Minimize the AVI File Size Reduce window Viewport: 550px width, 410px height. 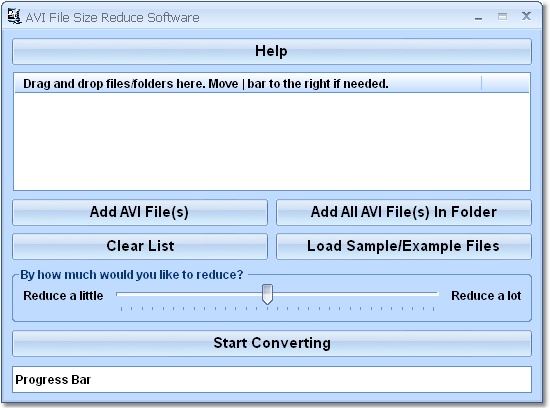coord(478,17)
